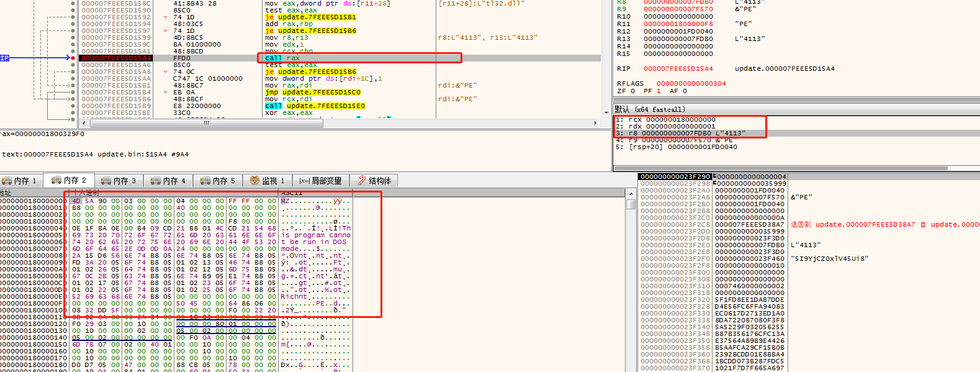The image size is (980, 372).
Task: Click the 内存 1 tab icon
Action: tap(7, 181)
